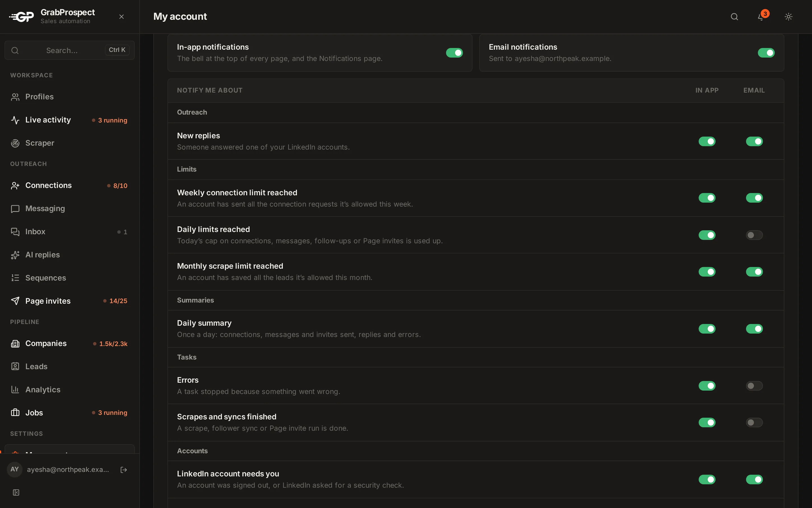The height and width of the screenshot is (508, 812).
Task: Toggle in-app Scrapes and syncs finished
Action: (x=707, y=422)
